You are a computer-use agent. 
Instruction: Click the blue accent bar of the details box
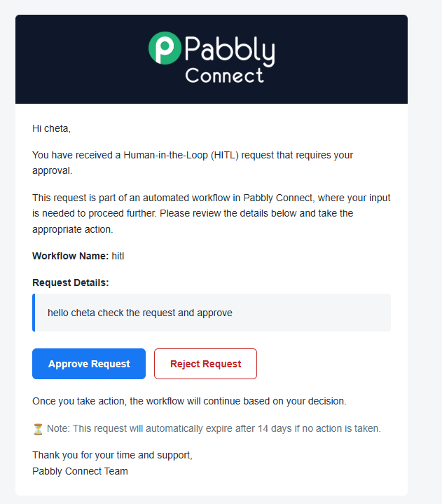pos(34,313)
